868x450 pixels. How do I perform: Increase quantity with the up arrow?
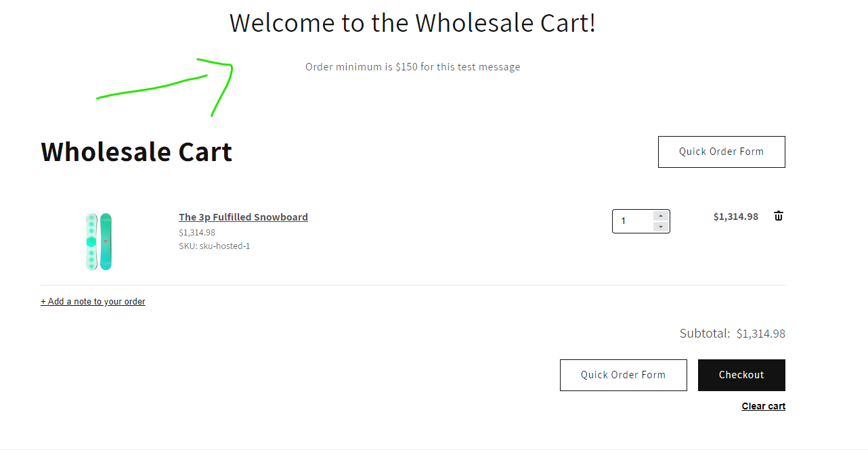661,216
